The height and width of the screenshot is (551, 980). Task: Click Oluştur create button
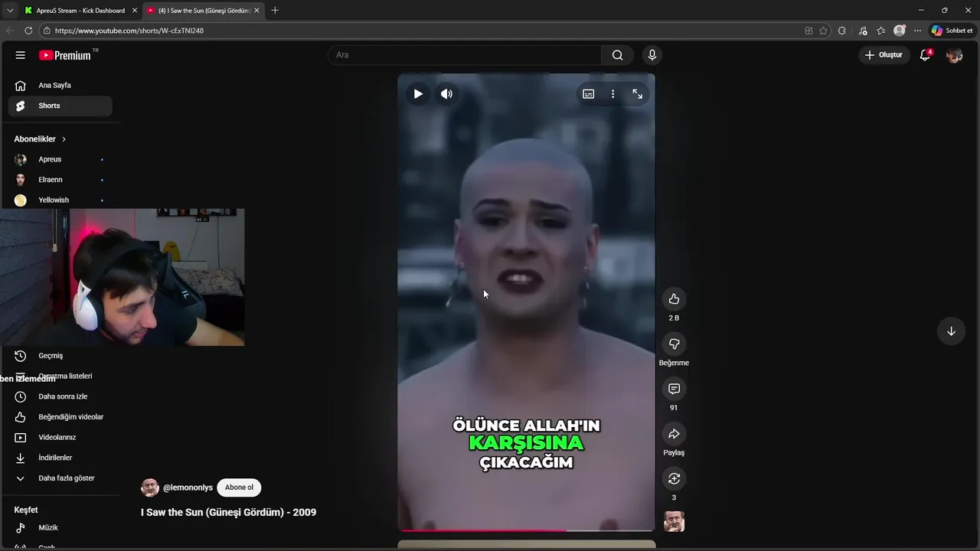click(x=884, y=55)
